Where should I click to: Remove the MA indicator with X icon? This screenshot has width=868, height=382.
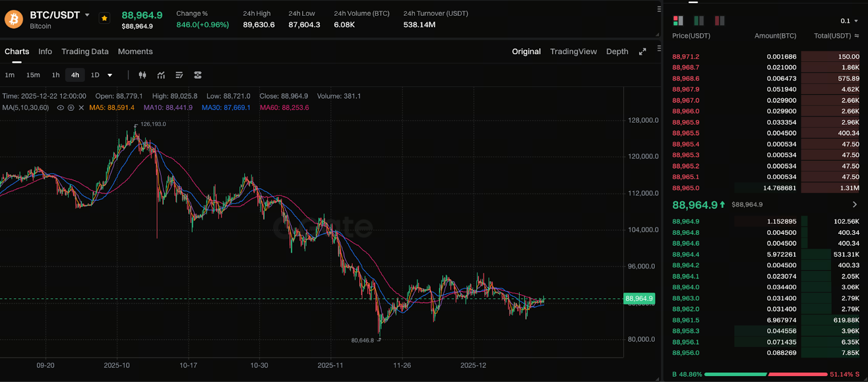tap(81, 108)
